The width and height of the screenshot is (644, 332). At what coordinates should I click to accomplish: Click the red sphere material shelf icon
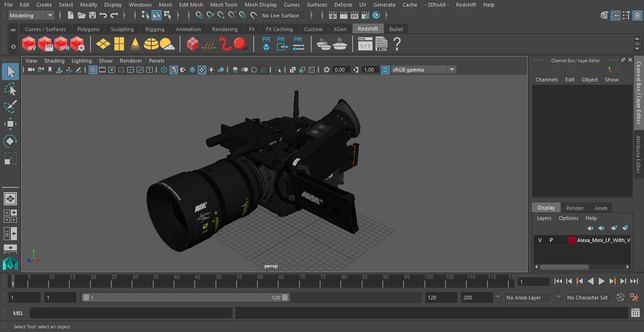coord(240,44)
